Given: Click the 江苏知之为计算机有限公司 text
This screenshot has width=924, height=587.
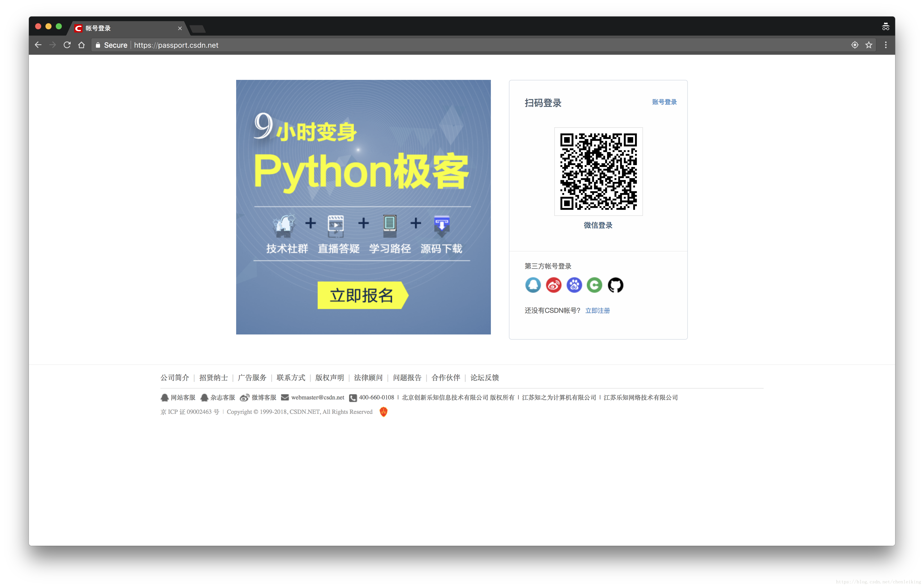Looking at the screenshot, I should (559, 398).
